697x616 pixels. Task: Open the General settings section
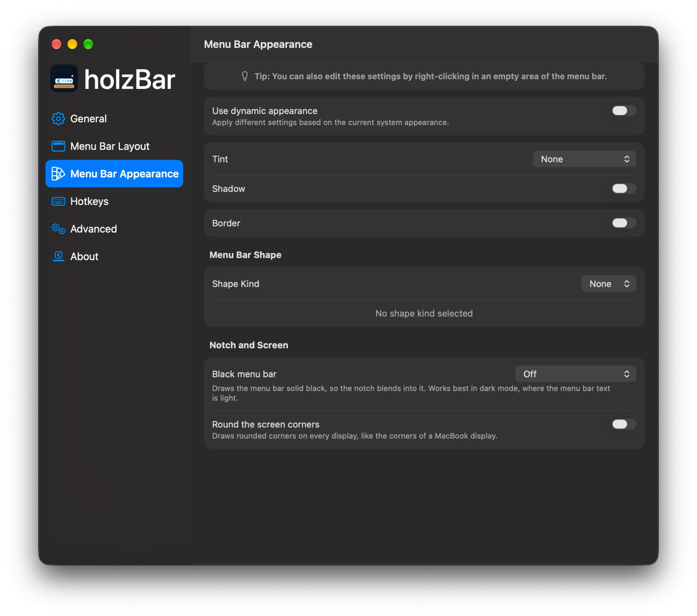(114, 119)
